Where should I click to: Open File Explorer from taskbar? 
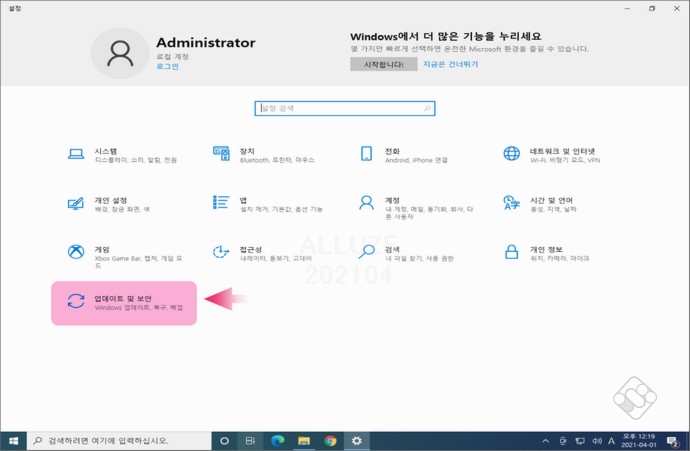click(x=304, y=440)
